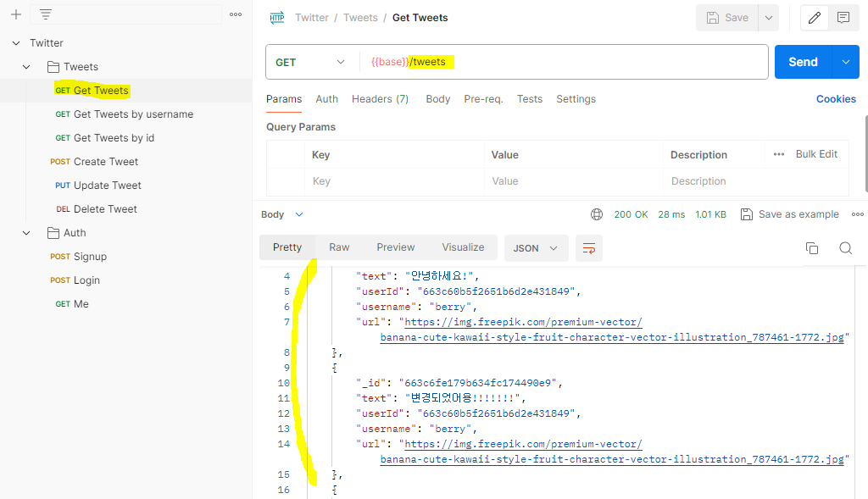Image resolution: width=868 pixels, height=499 pixels.
Task: Collapse the Auth folder chevron
Action: point(26,233)
